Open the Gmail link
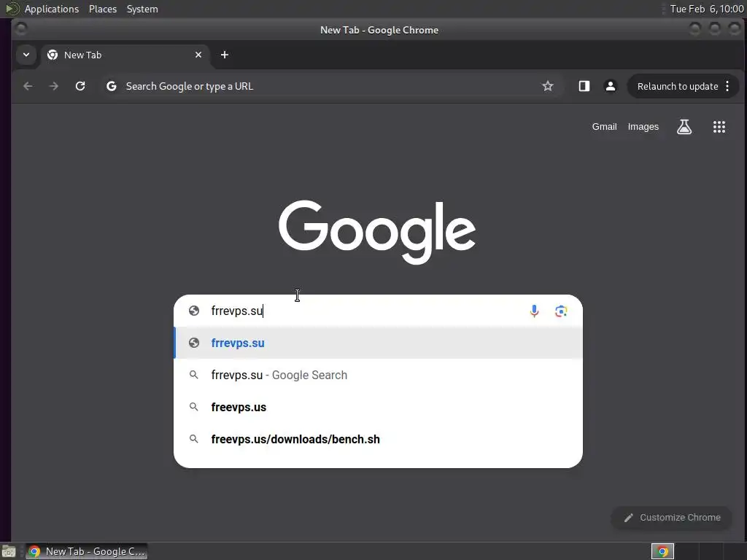Screen dimensions: 747x560 tap(604, 127)
